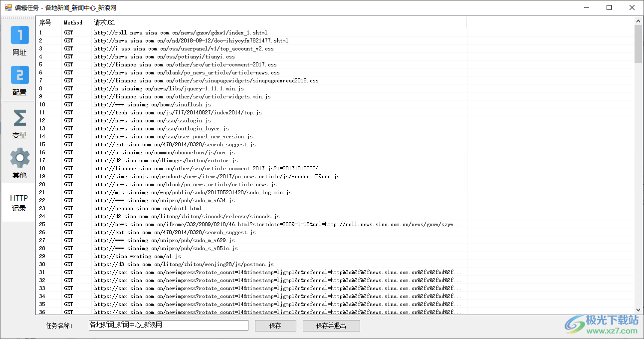
Task: Click the vertical scrollbar thumb of the request list
Action: (638, 44)
